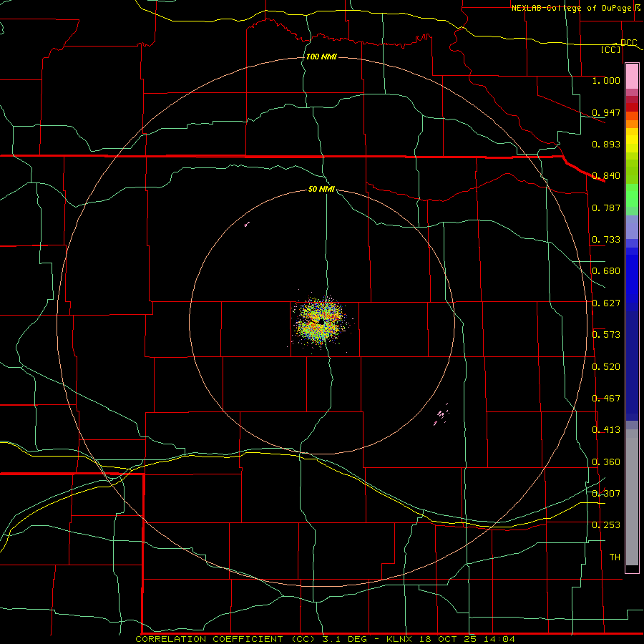This screenshot has width=644, height=644.
Task: Click the 1.000 color scale value
Action: pyautogui.click(x=606, y=80)
